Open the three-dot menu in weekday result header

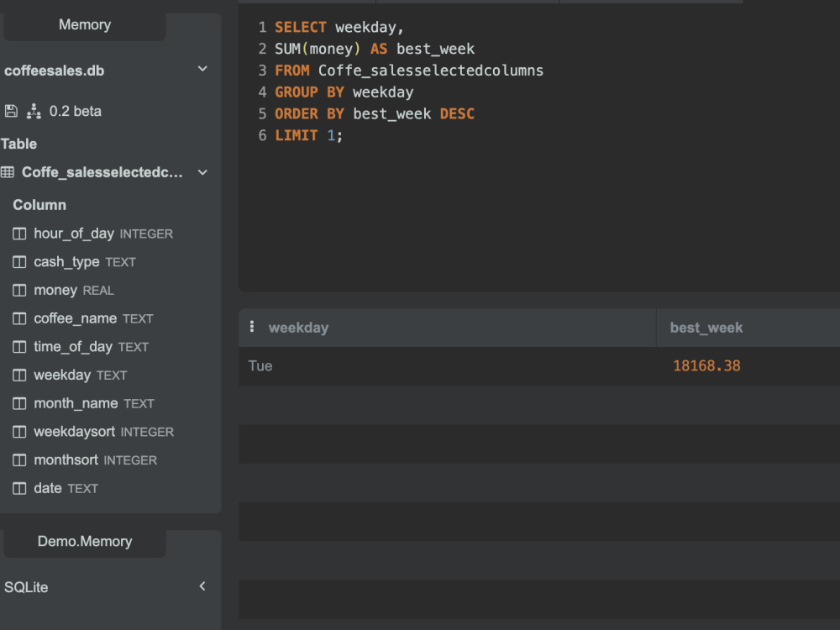[x=252, y=327]
